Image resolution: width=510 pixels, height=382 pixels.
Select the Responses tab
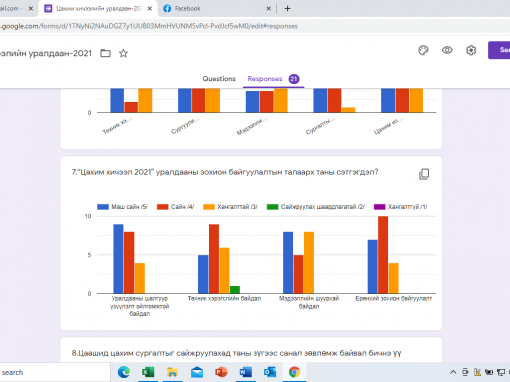tap(265, 79)
